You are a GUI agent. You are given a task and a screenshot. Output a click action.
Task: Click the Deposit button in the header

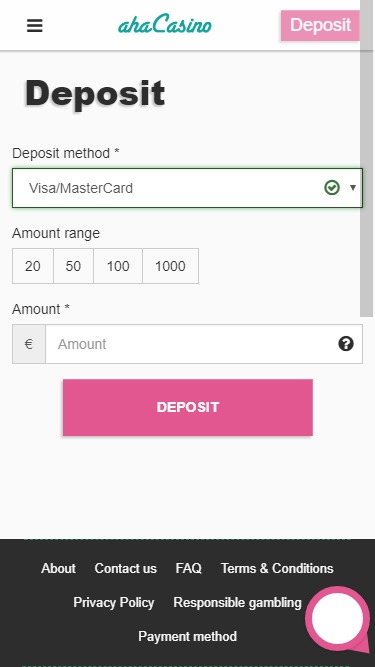[x=320, y=26]
